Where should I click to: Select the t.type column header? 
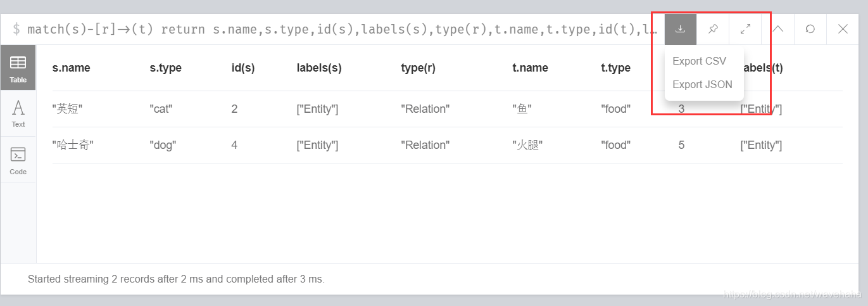coord(615,68)
